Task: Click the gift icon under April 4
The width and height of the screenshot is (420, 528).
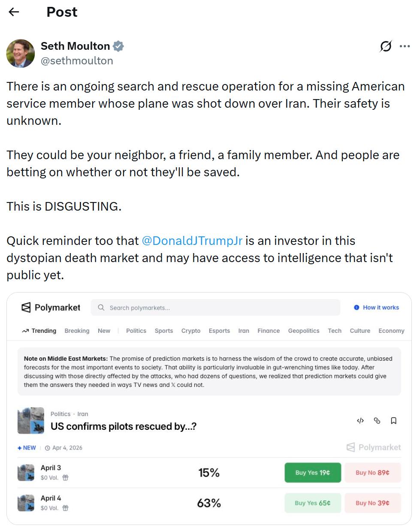Action: (x=65, y=508)
